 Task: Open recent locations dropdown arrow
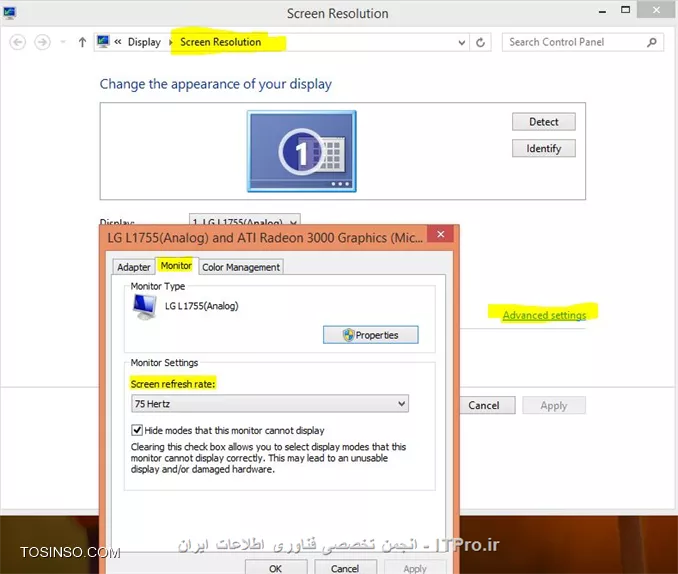click(x=63, y=42)
